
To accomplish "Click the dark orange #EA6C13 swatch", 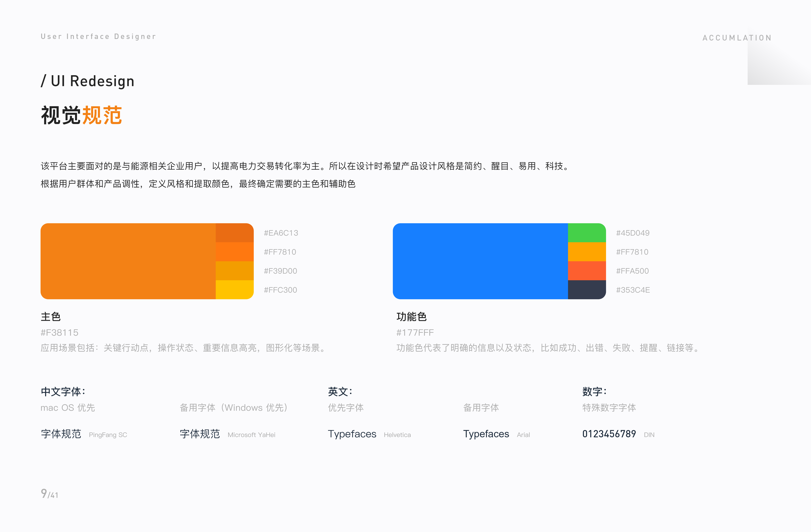I will point(234,233).
